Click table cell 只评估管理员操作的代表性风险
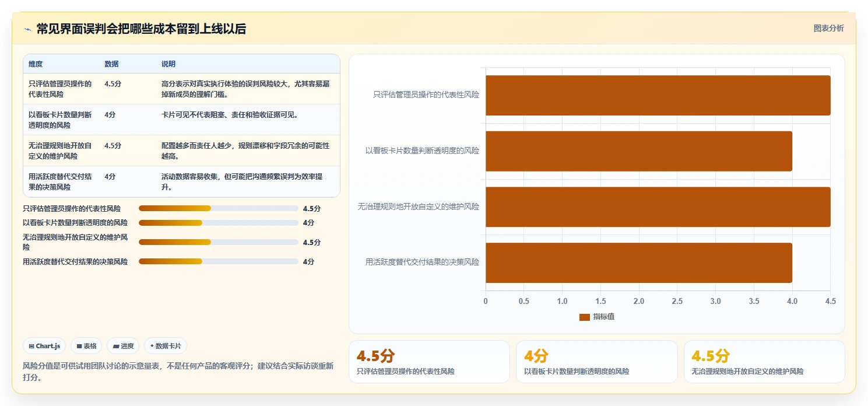The width and height of the screenshot is (868, 406). 61,89
